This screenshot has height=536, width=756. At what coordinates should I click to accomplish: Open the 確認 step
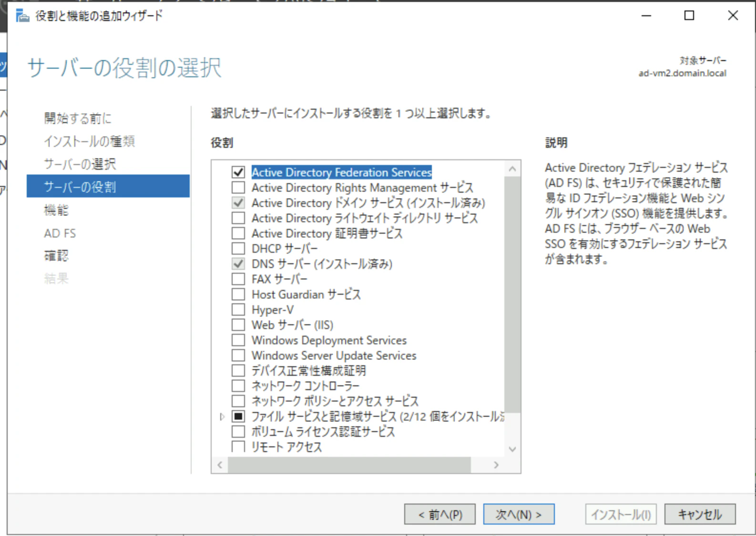(56, 256)
